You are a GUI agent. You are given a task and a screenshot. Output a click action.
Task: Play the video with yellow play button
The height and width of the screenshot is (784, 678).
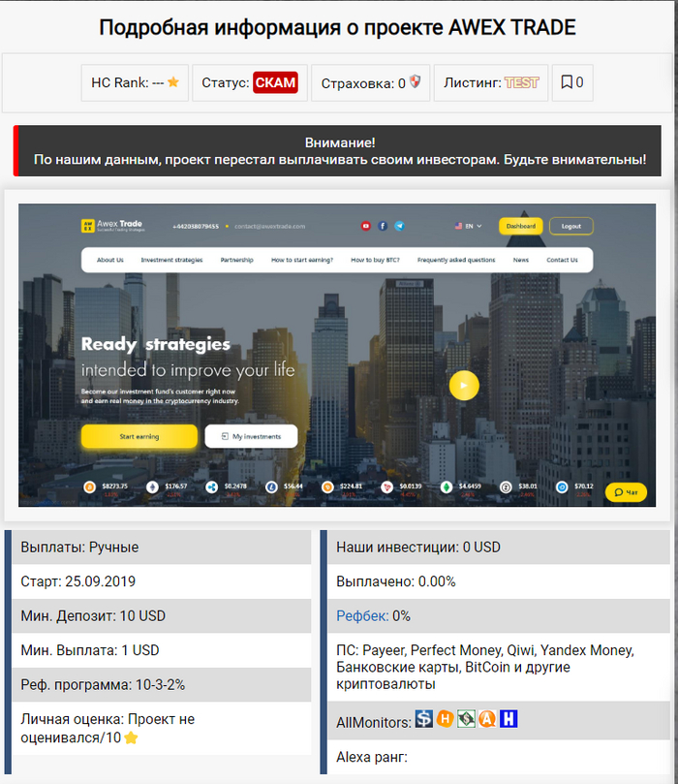(x=464, y=386)
